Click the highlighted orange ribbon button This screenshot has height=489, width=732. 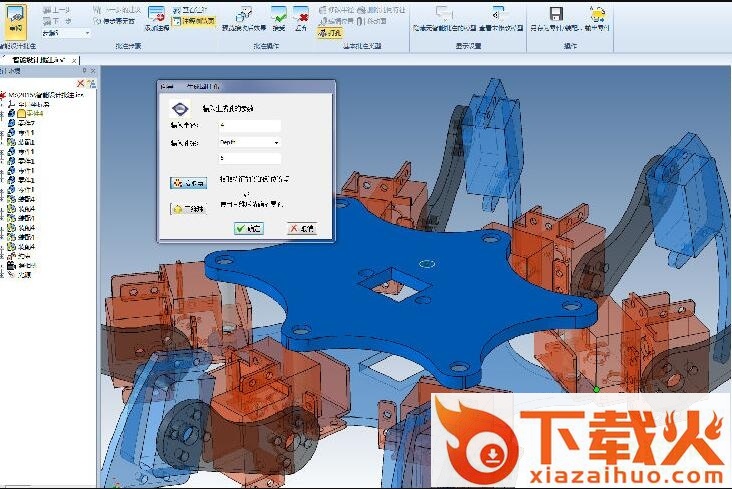328,33
